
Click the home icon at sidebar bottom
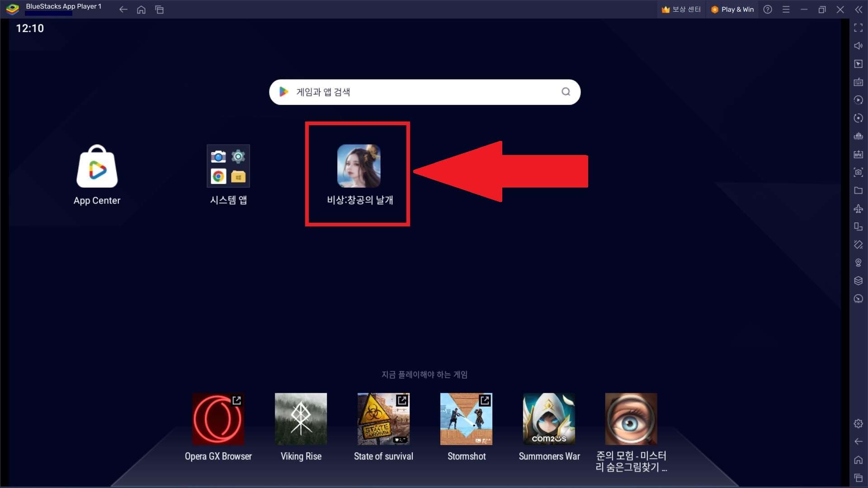pyautogui.click(x=859, y=460)
